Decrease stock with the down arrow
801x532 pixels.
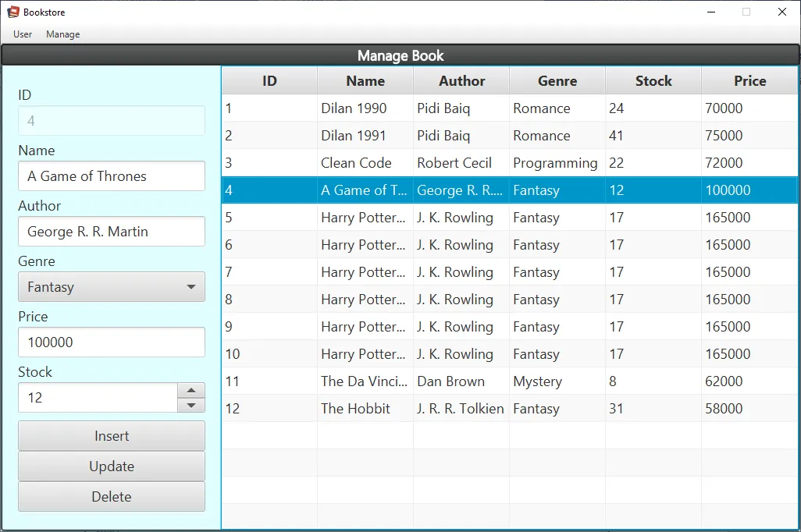pyautogui.click(x=191, y=405)
